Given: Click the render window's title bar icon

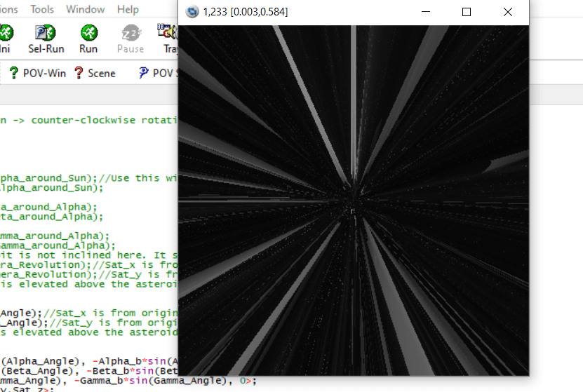Looking at the screenshot, I should [x=192, y=12].
